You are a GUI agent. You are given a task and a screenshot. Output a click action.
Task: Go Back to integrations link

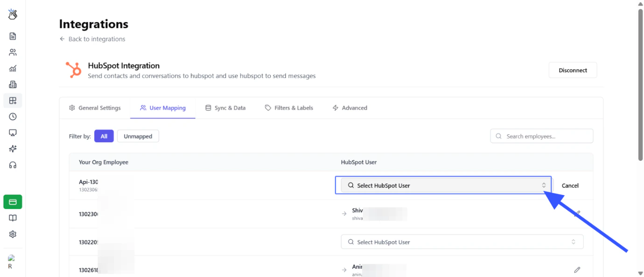(x=92, y=39)
